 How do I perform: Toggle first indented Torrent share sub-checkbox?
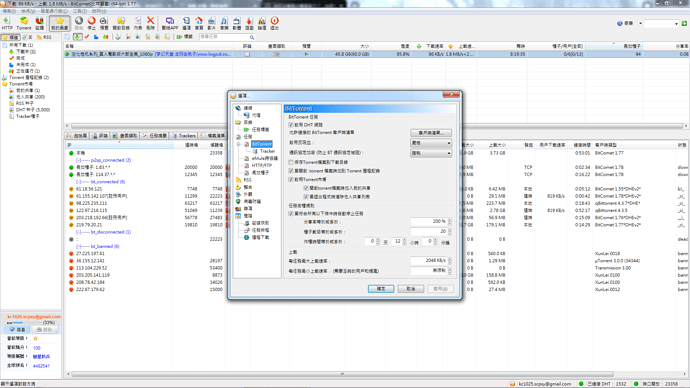tap(306, 188)
